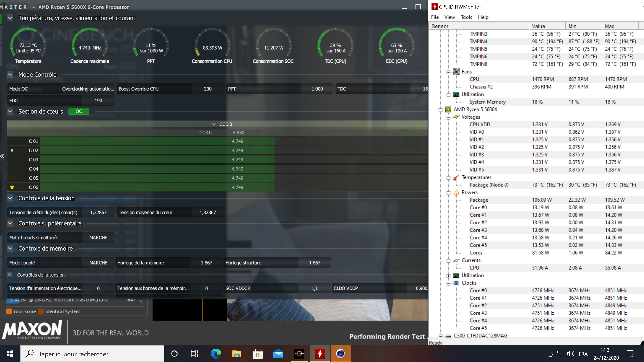Click the HWMonitor taskbar icon

coord(320,353)
